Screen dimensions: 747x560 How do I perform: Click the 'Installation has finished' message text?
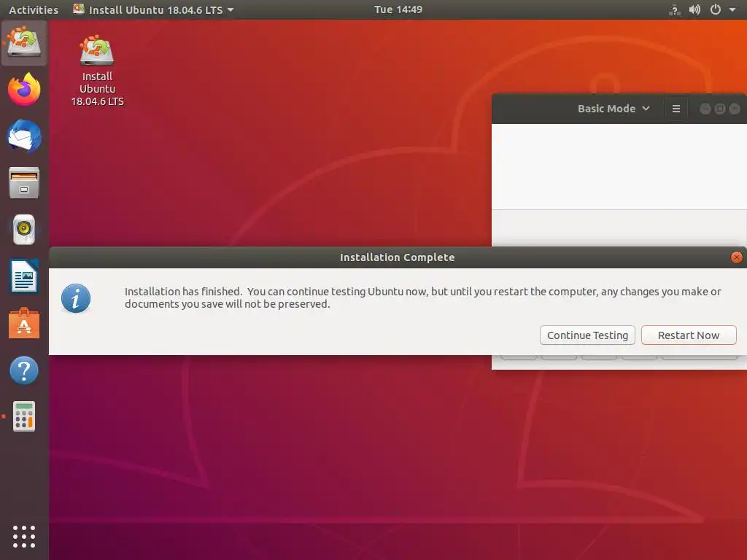coord(422,297)
